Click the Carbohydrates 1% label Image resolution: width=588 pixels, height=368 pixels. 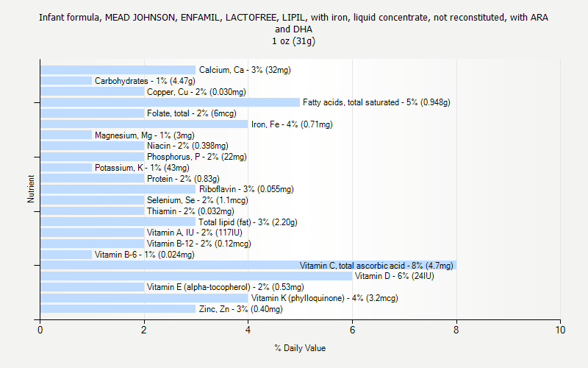point(144,81)
